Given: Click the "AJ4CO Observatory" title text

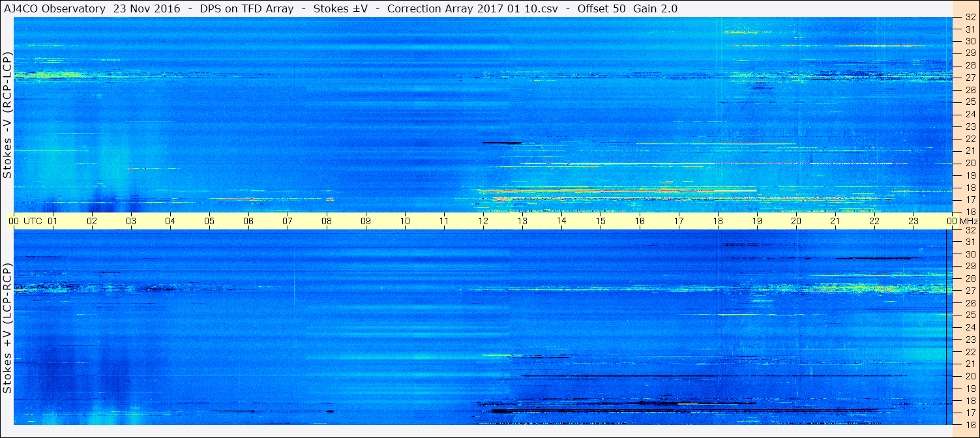Looking at the screenshot, I should (x=55, y=9).
